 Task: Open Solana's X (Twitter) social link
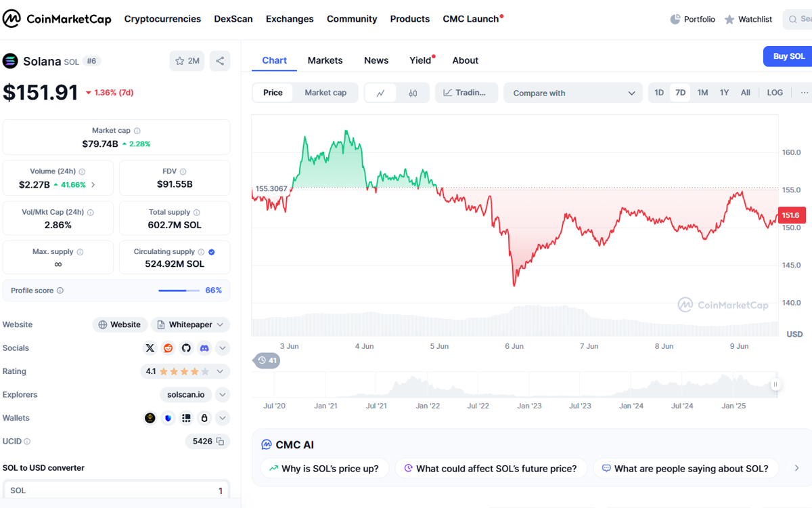(x=150, y=348)
